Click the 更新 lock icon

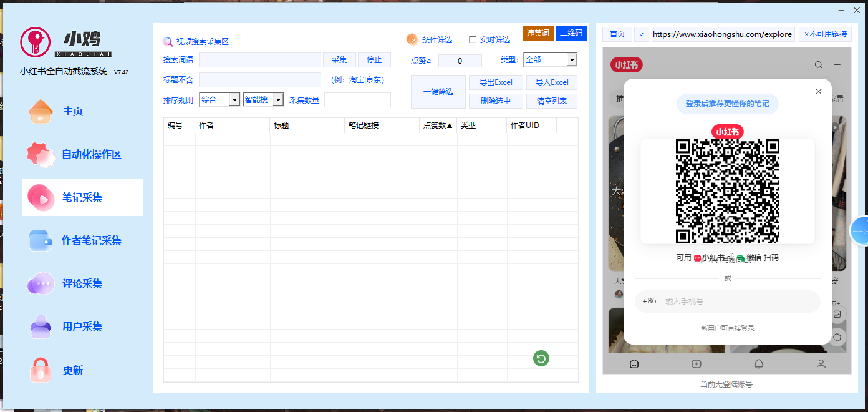pyautogui.click(x=41, y=370)
